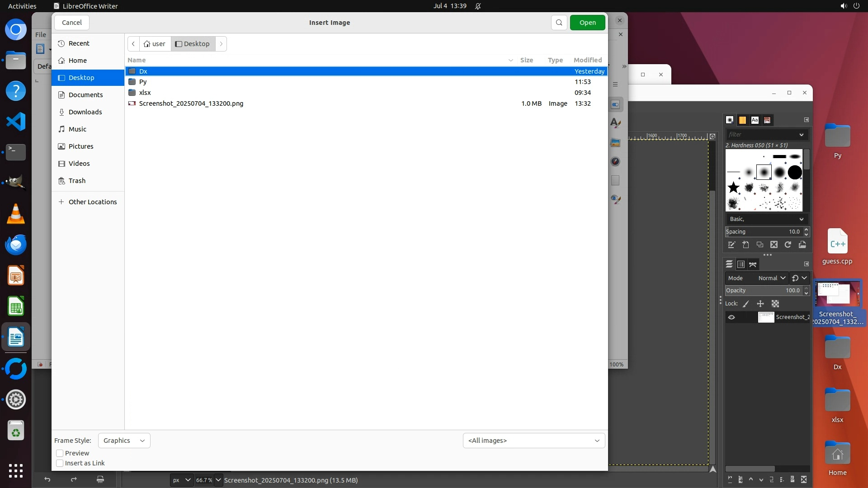Check the Insert as Link option

[60, 463]
